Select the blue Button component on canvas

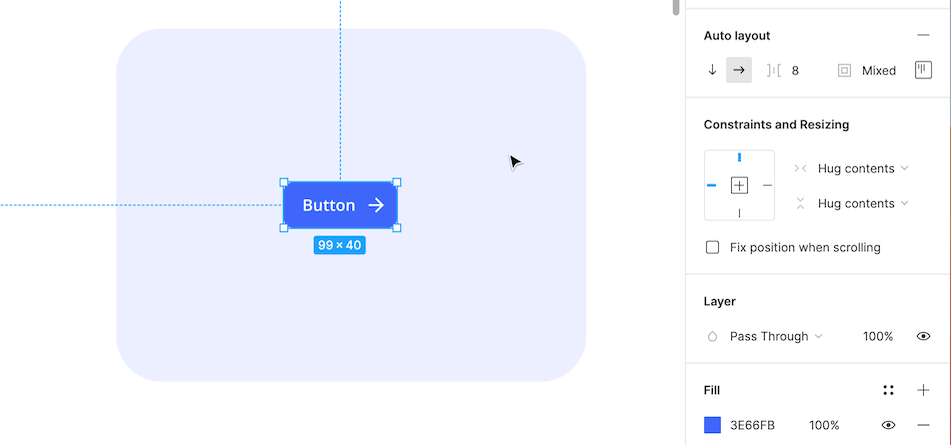coord(340,205)
